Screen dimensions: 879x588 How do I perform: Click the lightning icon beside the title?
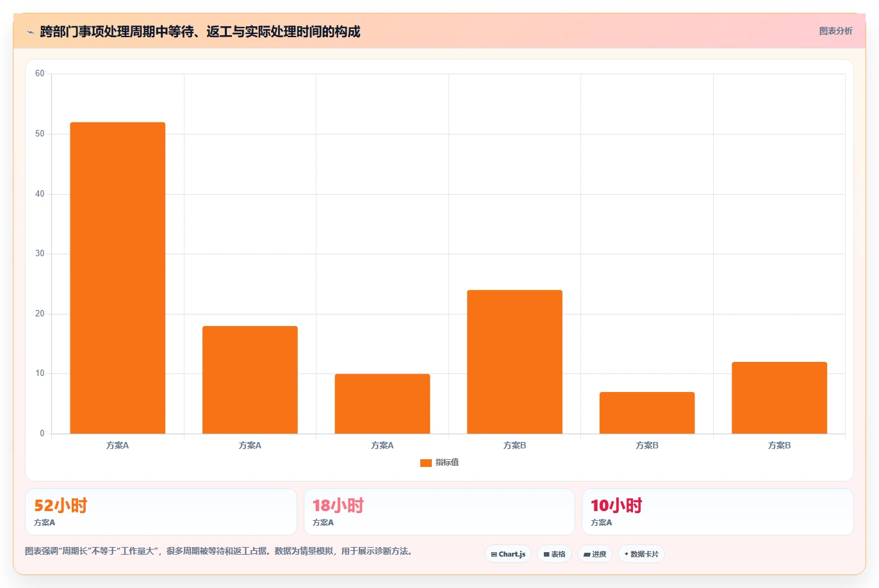coord(30,32)
